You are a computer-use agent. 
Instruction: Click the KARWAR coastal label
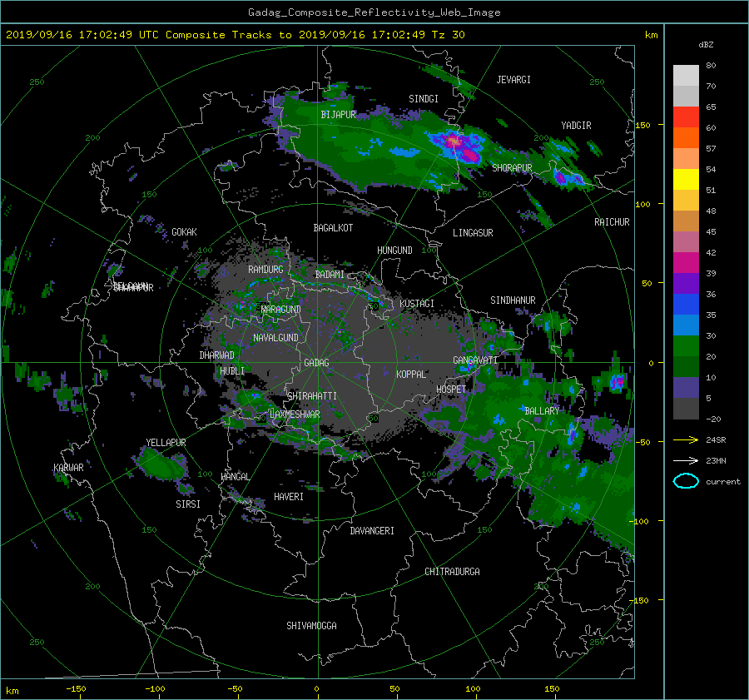[x=68, y=468]
